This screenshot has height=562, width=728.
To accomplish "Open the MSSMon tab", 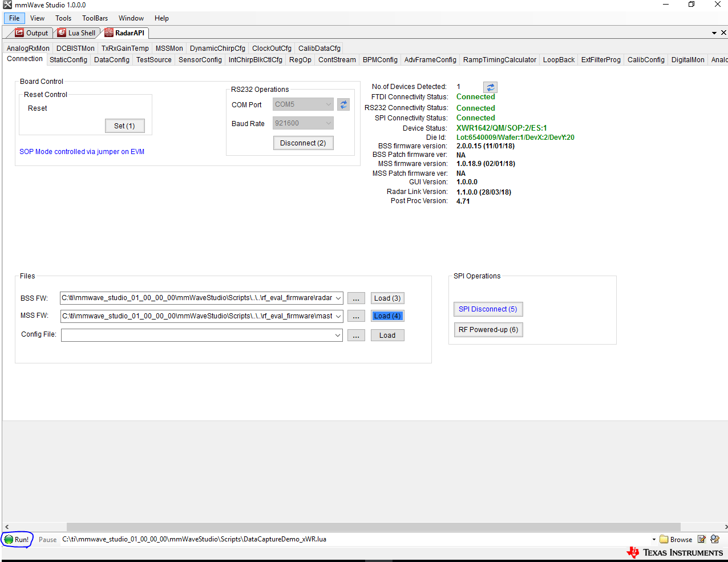I will [169, 48].
